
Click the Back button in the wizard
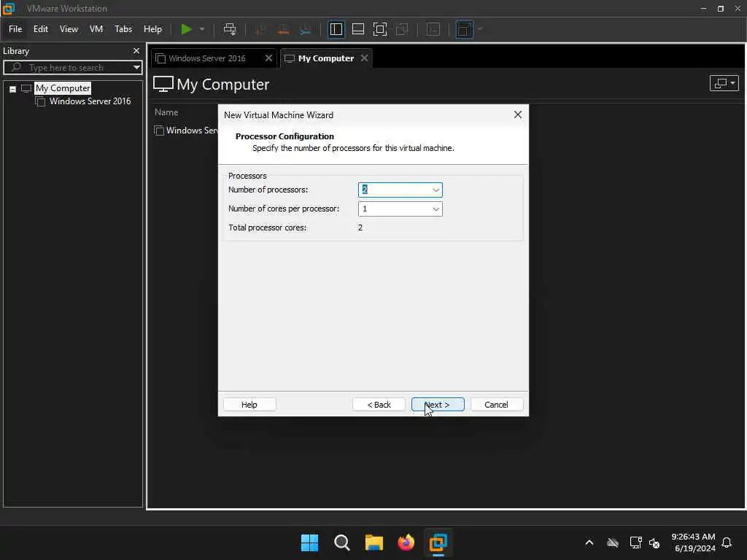379,405
